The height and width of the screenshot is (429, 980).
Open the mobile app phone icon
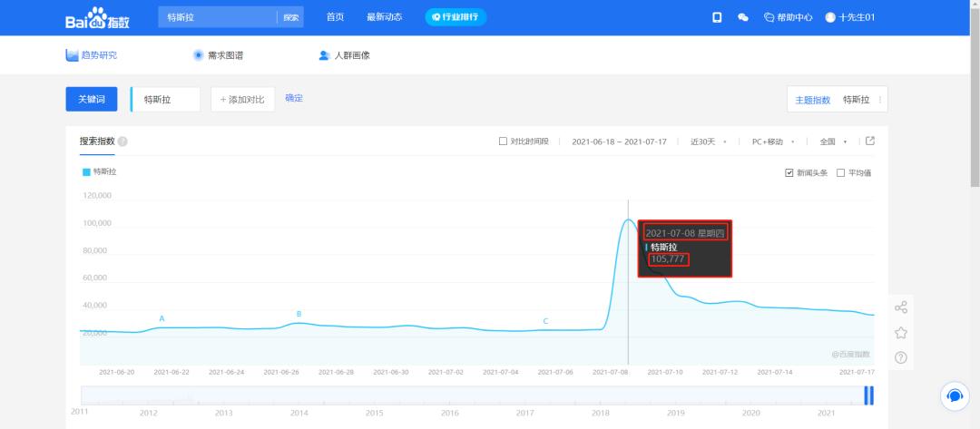coord(717,17)
